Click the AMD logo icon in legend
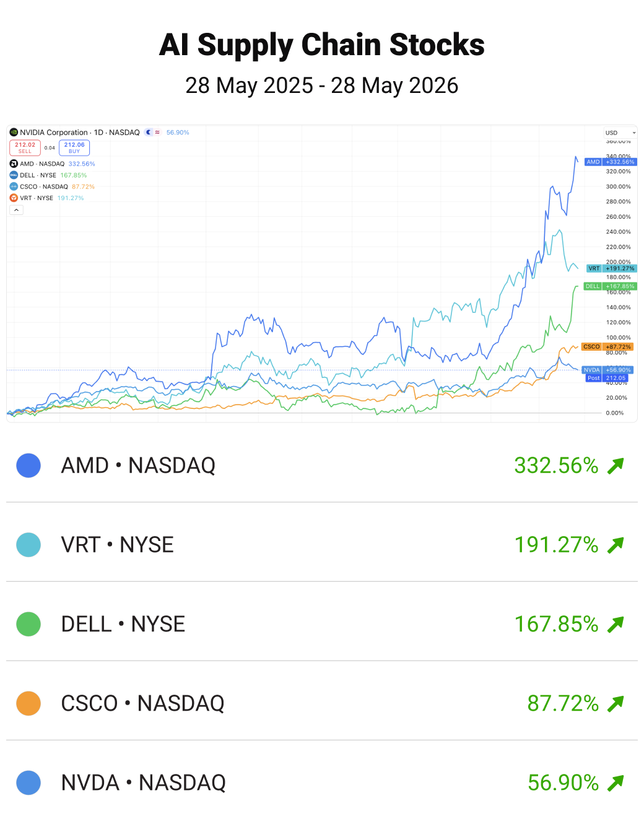Screen dimensions: 644x826 point(14,164)
